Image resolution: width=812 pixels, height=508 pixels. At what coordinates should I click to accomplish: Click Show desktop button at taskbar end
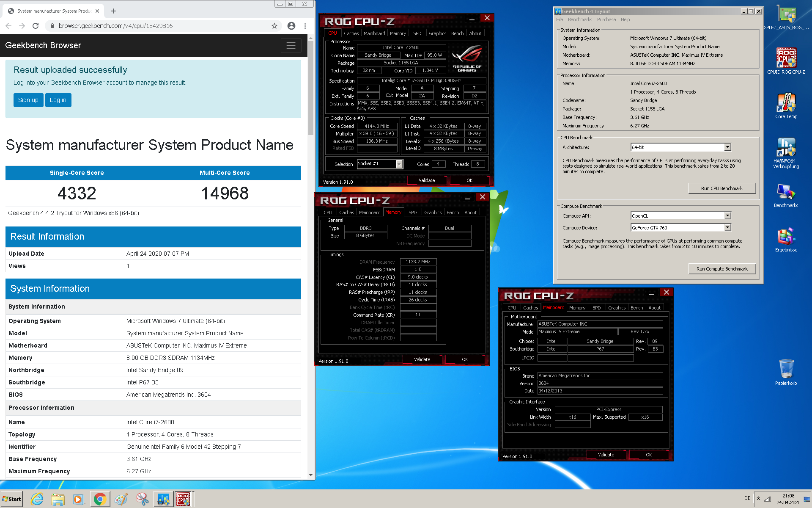(807, 499)
